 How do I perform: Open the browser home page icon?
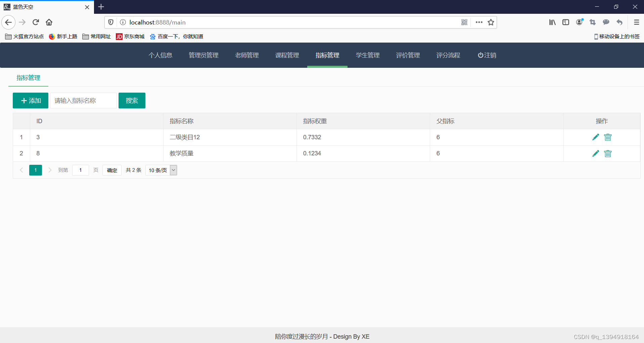[x=49, y=22]
